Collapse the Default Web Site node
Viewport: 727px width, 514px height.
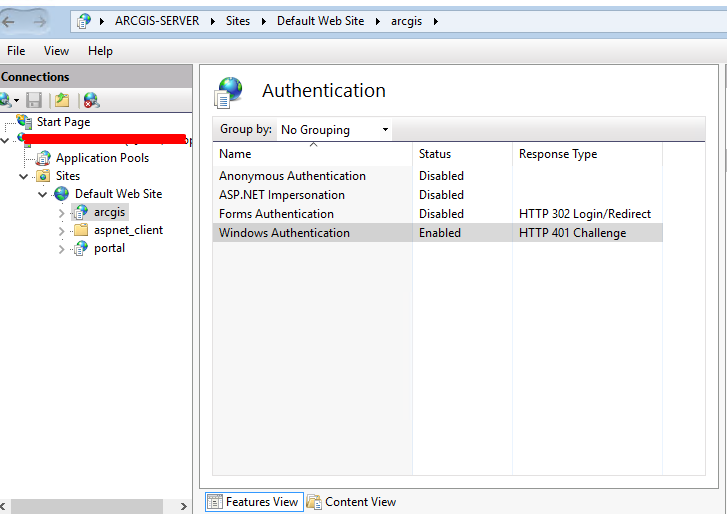pos(43,194)
